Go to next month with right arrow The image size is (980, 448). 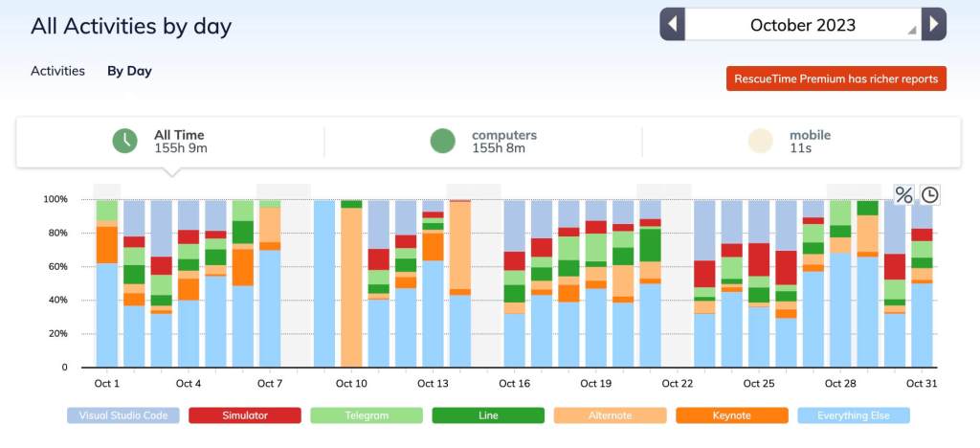click(933, 24)
